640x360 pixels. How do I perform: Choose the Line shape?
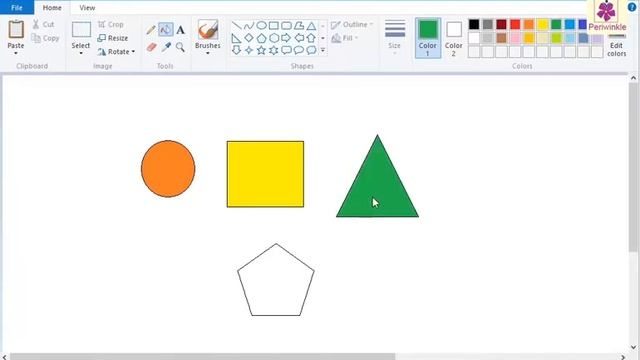coord(236,26)
